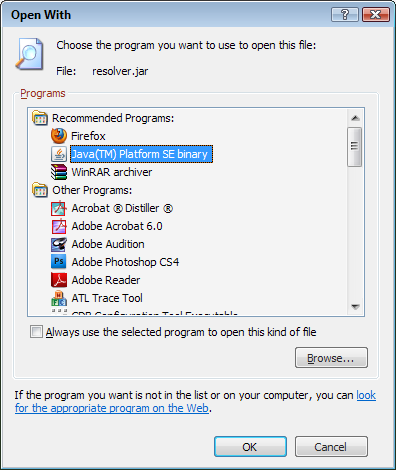The image size is (396, 470).
Task: Select the Adobe Audition icon
Action: [x=59, y=244]
